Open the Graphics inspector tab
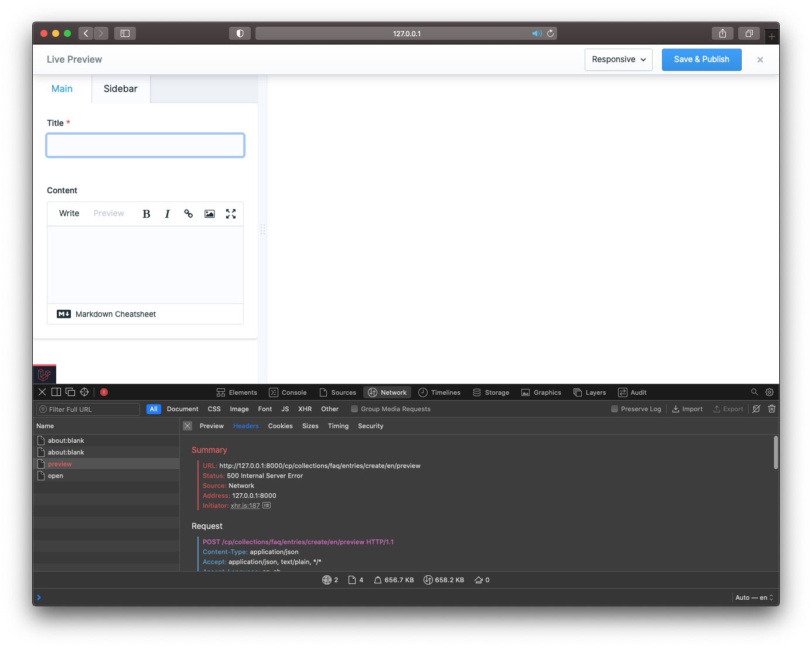The width and height of the screenshot is (812, 649). [x=541, y=392]
